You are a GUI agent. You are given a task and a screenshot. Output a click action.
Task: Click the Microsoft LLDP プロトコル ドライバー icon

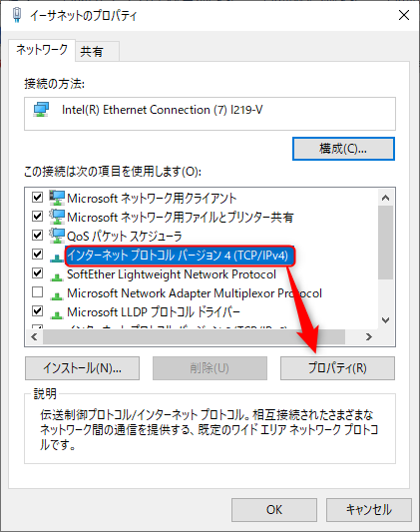tap(57, 315)
